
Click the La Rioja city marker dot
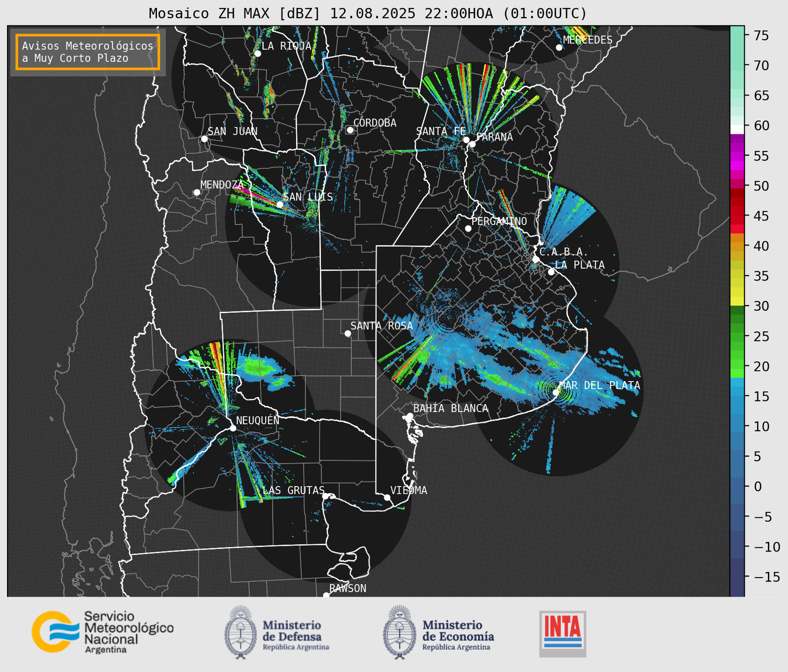click(x=258, y=54)
